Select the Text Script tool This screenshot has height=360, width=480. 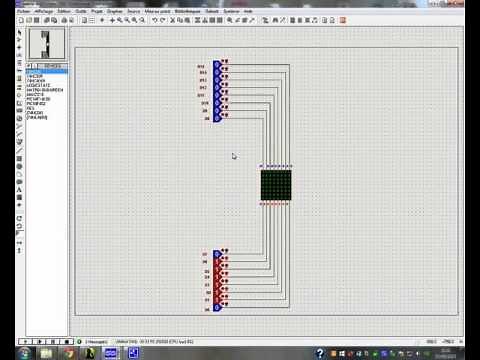tap(19, 63)
